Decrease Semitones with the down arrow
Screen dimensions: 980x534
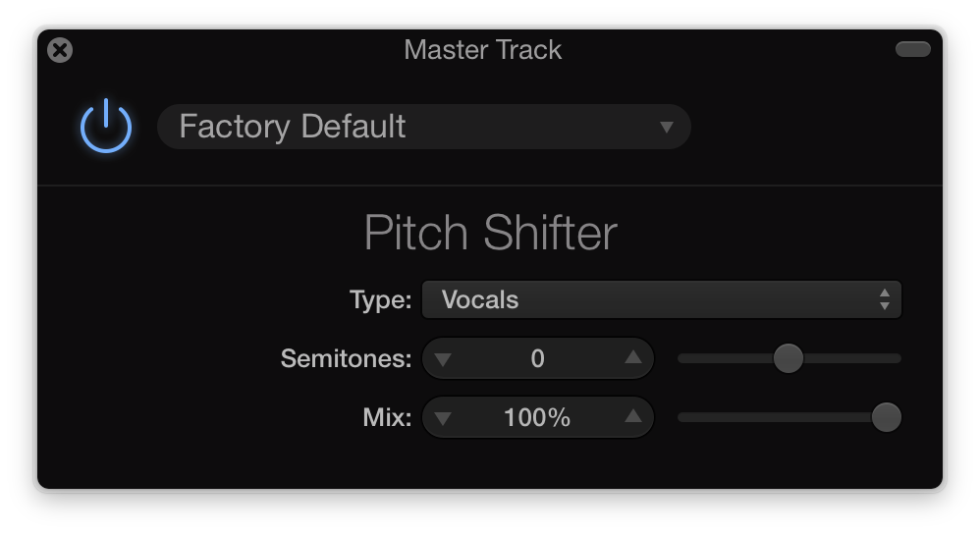[443, 359]
